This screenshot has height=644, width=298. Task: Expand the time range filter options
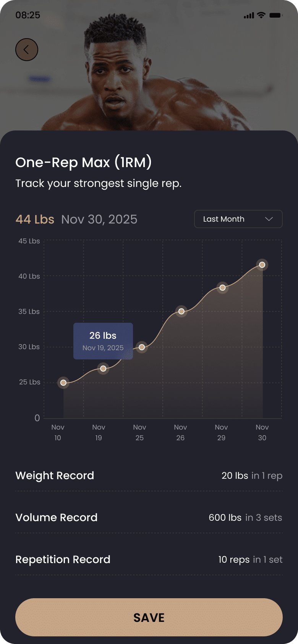(x=238, y=219)
